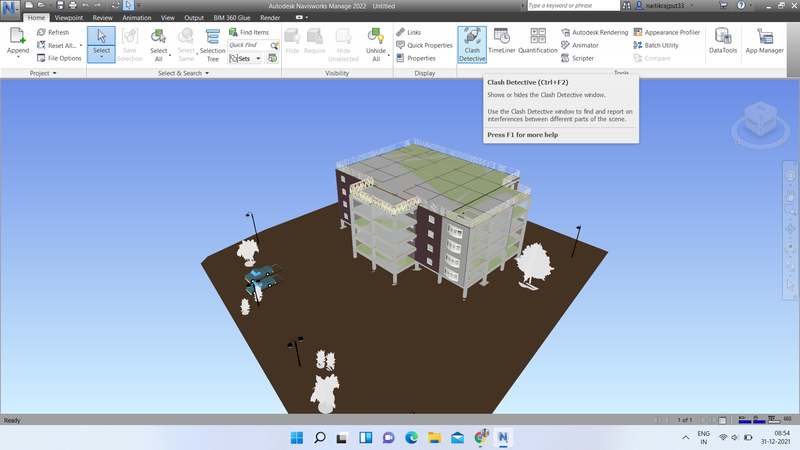Open File Explorer from taskbar
The image size is (800, 450).
tap(434, 438)
